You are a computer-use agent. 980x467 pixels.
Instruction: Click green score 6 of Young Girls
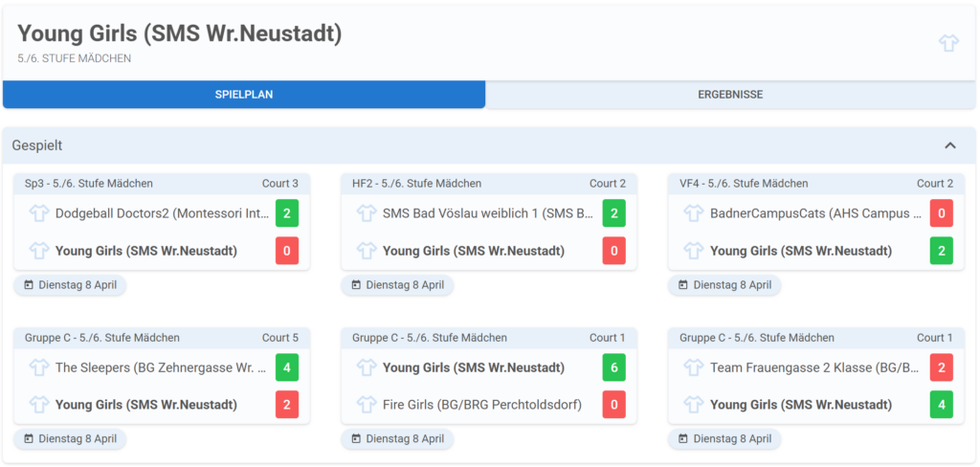coord(614,367)
